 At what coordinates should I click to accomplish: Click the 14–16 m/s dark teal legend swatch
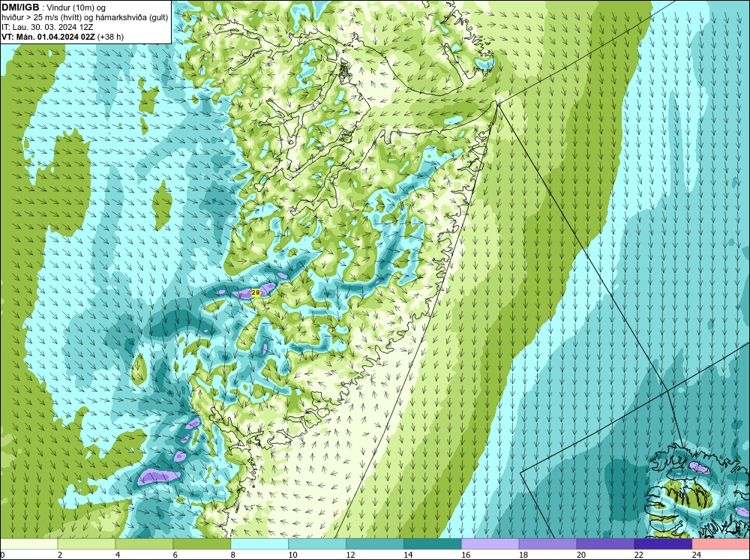click(433, 544)
